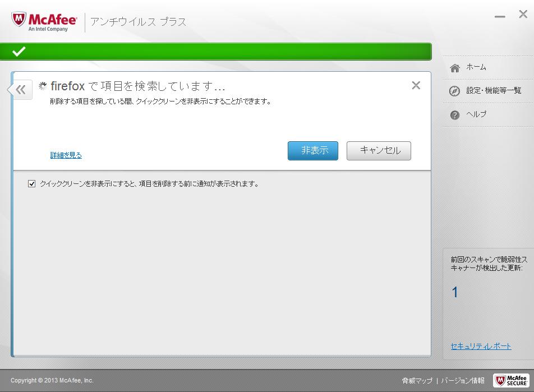
Task: Uncheck the クイッククリーンを非表示にすると notification checkbox
Action: point(31,184)
